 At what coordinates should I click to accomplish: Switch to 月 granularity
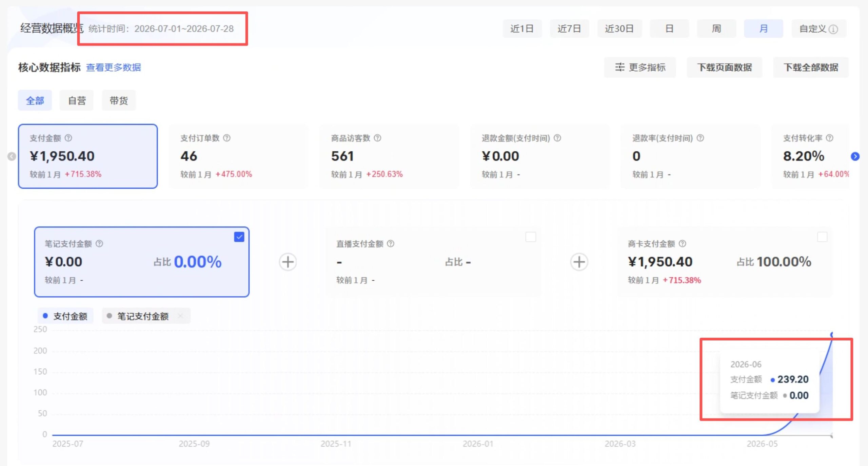coord(764,29)
